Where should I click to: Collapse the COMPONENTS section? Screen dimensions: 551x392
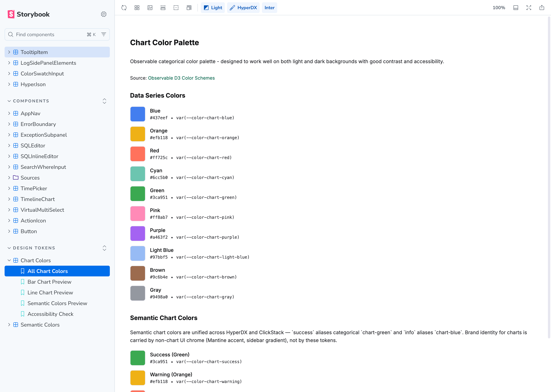29,101
